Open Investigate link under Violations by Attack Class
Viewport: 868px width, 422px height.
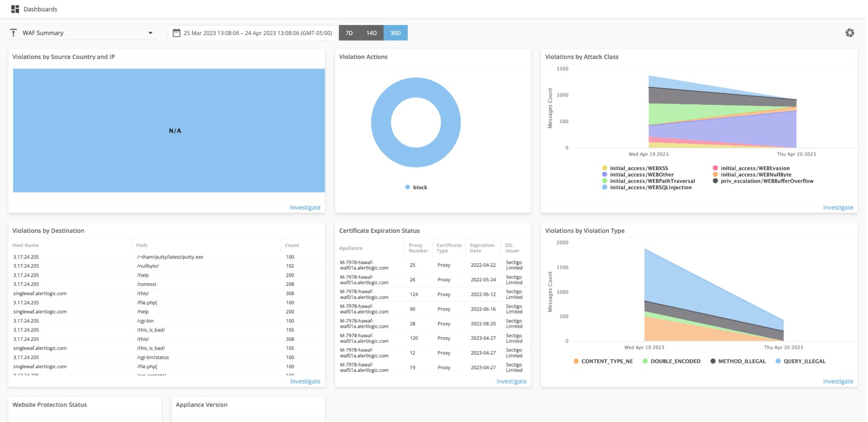(x=838, y=208)
